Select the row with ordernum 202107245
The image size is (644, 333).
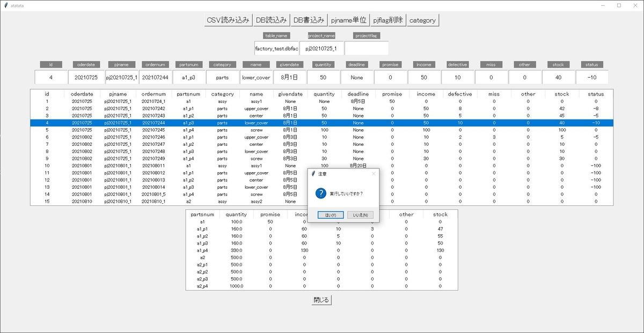pyautogui.click(x=321, y=130)
